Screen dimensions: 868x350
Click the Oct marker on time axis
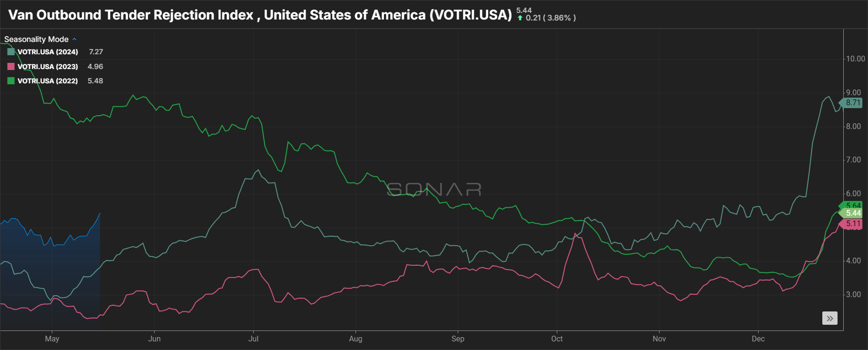(x=557, y=339)
